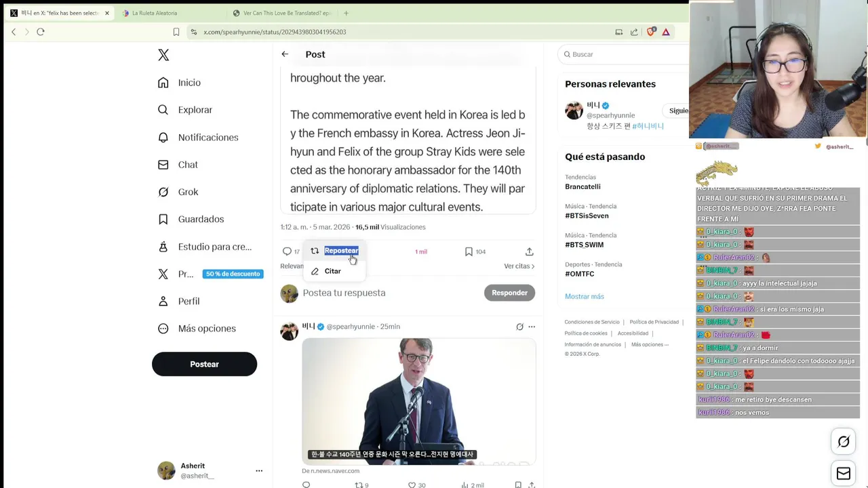Click the 50 % de descuento badge

[x=233, y=274]
